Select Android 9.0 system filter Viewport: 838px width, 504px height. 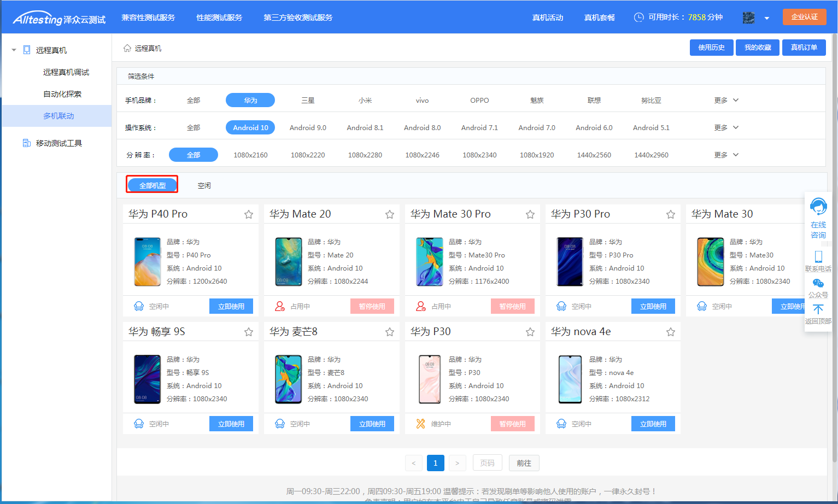(308, 127)
